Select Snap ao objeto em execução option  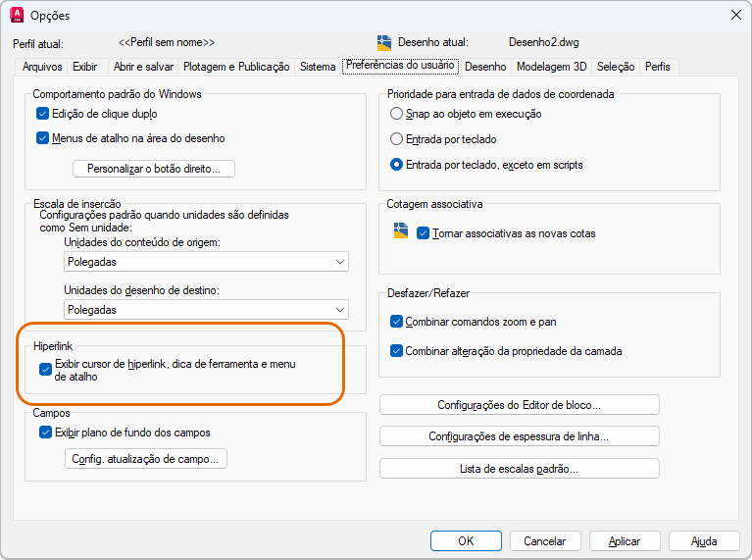(x=397, y=114)
